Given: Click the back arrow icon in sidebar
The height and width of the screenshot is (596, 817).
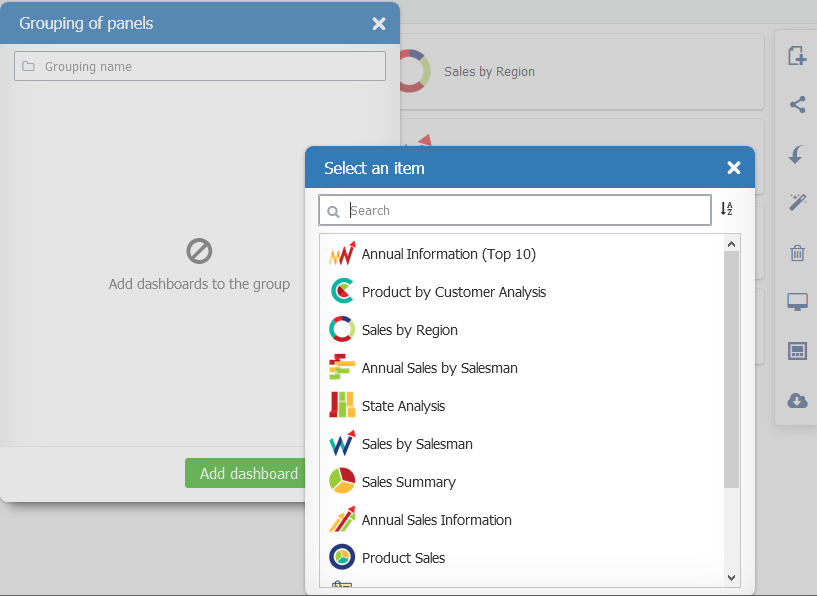Looking at the screenshot, I should click(x=797, y=154).
